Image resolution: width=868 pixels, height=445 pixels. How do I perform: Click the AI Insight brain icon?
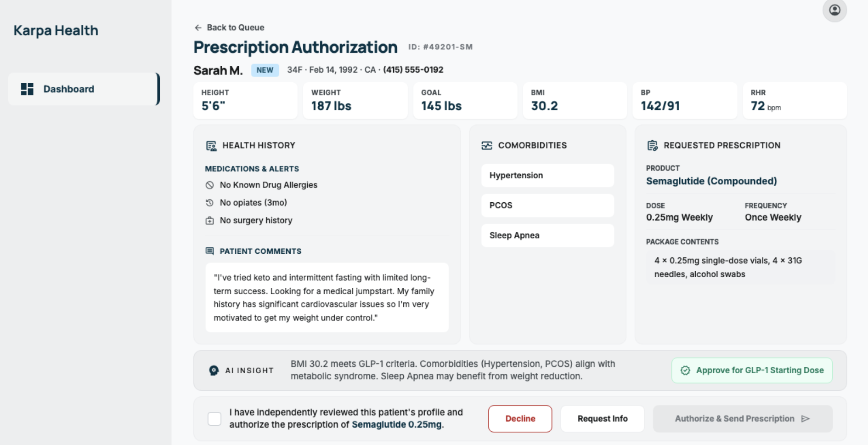point(213,371)
